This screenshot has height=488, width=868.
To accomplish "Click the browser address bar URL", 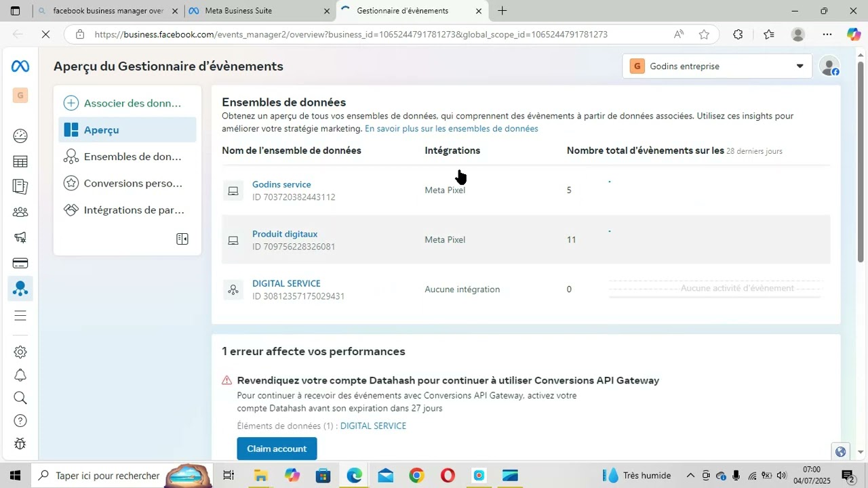I will pos(351,35).
